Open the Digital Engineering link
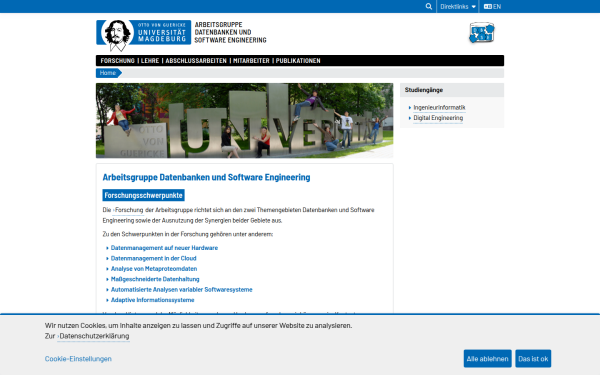 coord(438,118)
